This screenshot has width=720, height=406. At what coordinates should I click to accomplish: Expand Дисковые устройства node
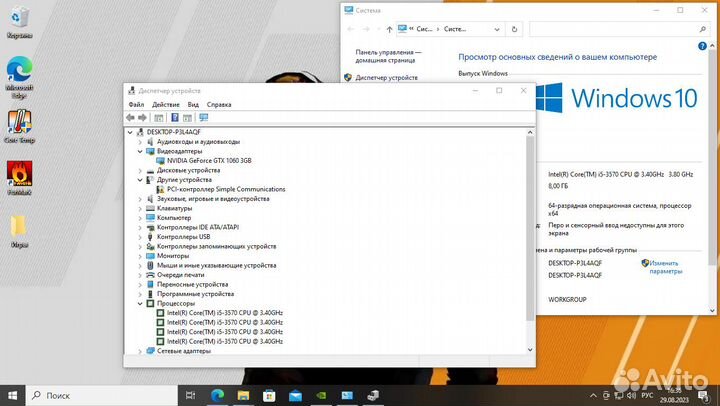140,170
